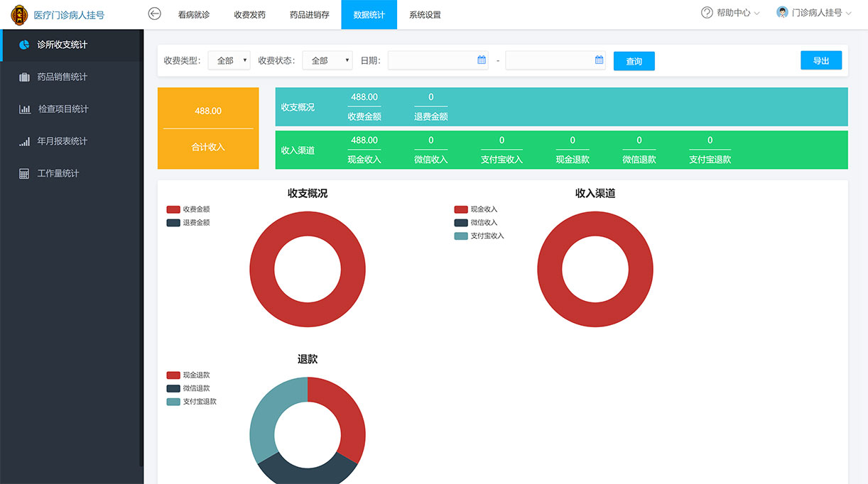
Task: Click the briefcase icon beside 药品销售统计
Action: coord(24,77)
